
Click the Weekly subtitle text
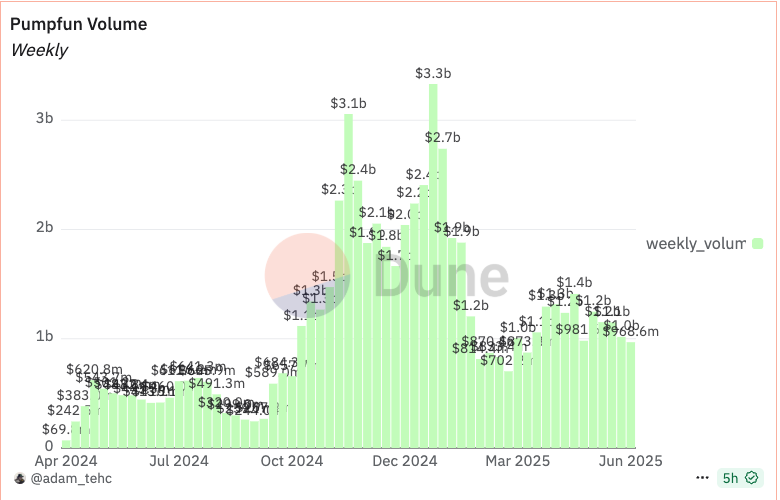tap(39, 50)
